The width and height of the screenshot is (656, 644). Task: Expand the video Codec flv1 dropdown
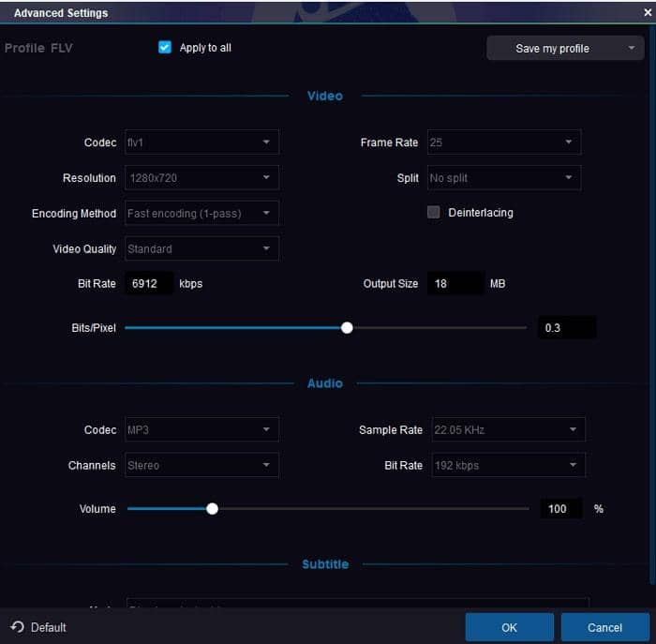point(201,142)
